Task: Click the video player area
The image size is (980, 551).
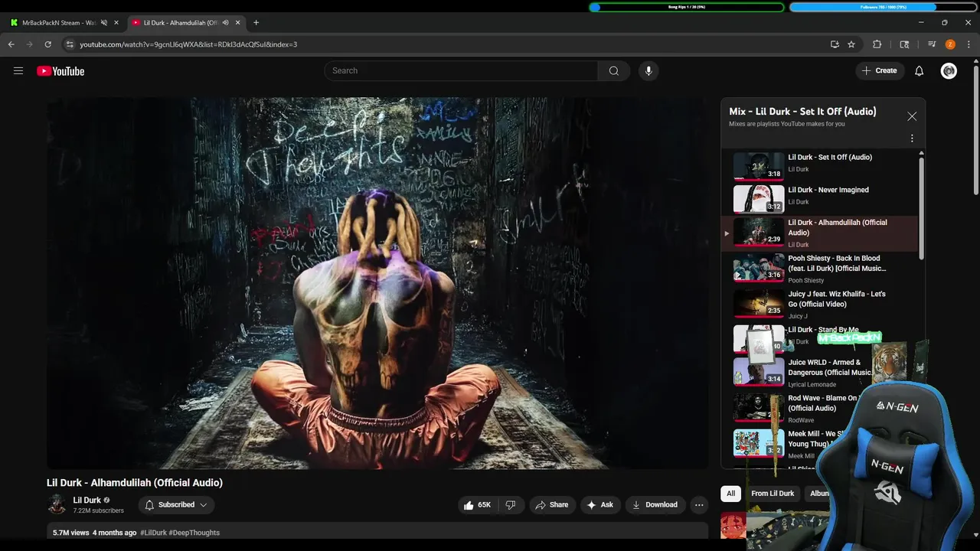Action: point(377,283)
